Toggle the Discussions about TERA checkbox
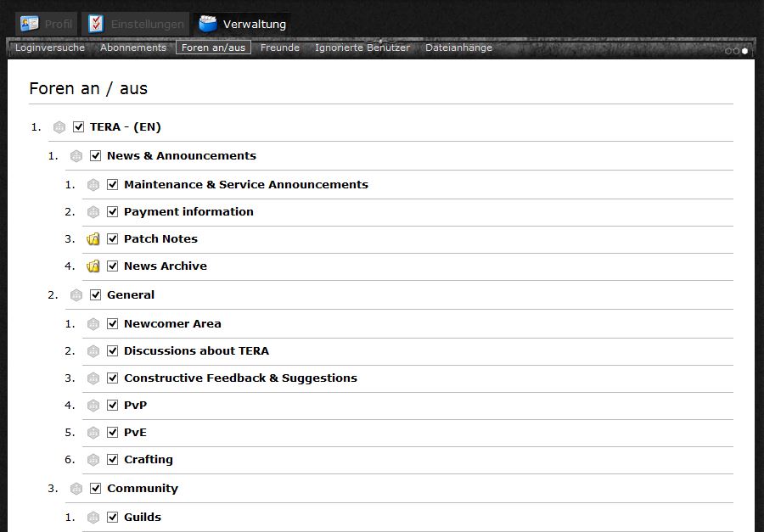The height and width of the screenshot is (532, 764). (113, 351)
